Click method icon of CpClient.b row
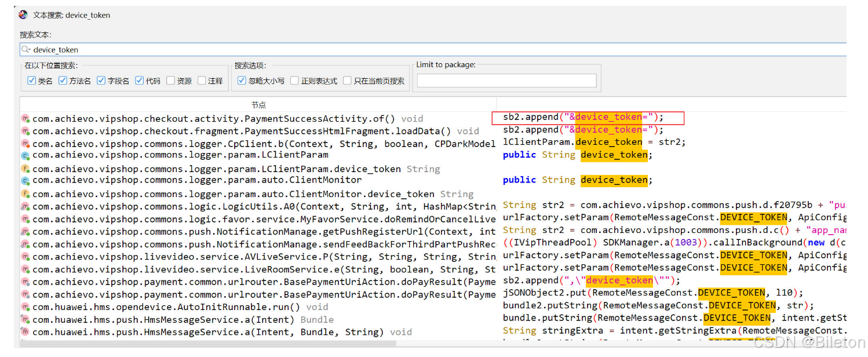 [25, 144]
